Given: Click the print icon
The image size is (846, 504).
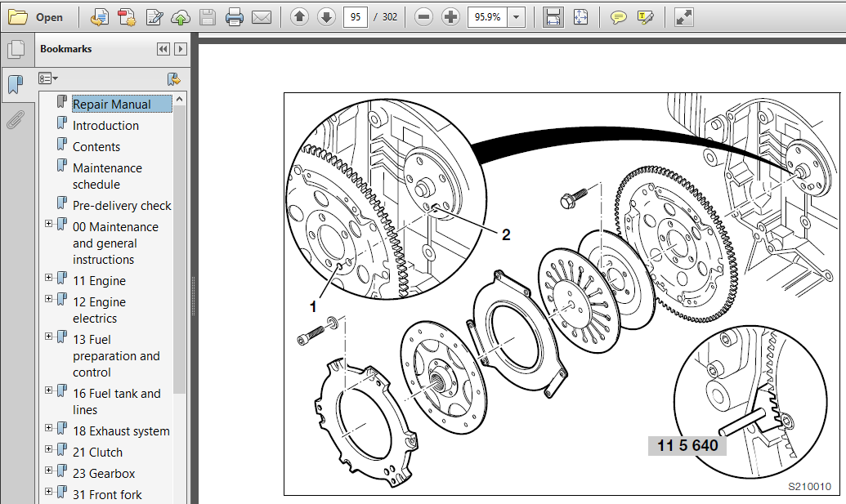Looking at the screenshot, I should pyautogui.click(x=235, y=17).
